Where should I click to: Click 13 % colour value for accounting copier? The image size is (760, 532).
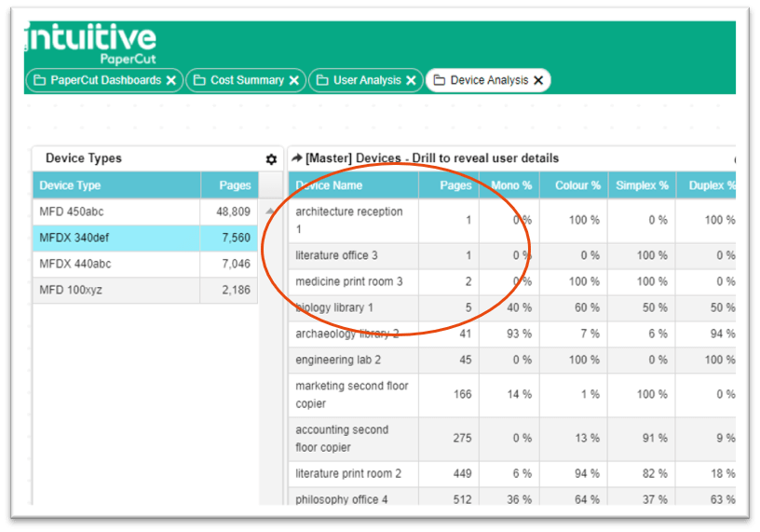tap(587, 439)
